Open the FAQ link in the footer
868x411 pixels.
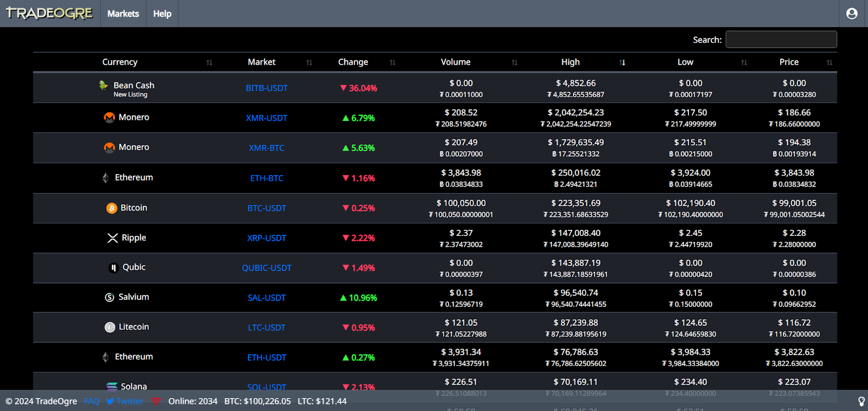[x=92, y=401]
